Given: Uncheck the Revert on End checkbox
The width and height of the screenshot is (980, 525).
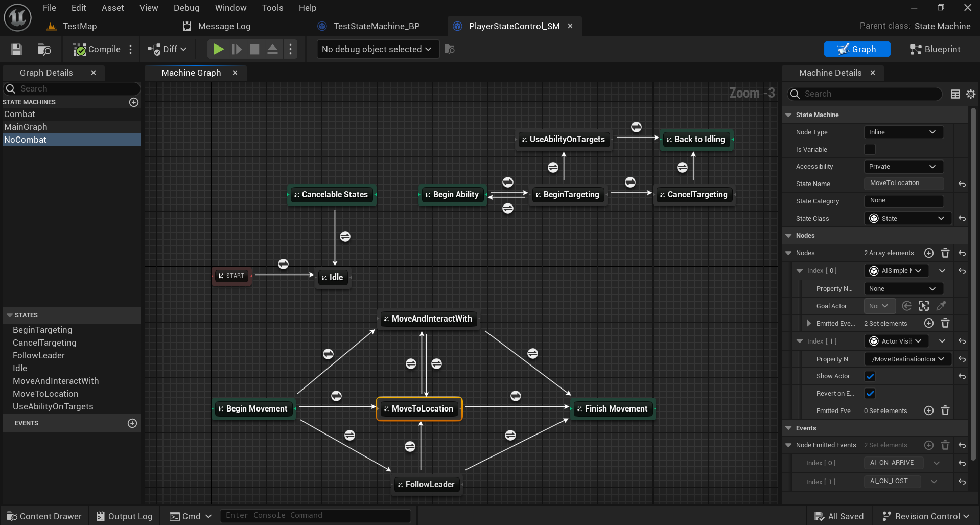Looking at the screenshot, I should pos(870,394).
